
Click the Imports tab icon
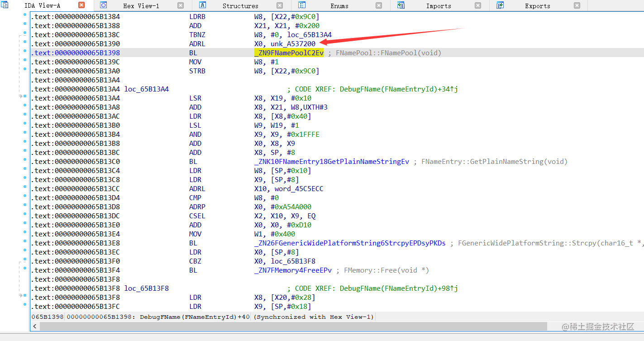click(x=400, y=5)
